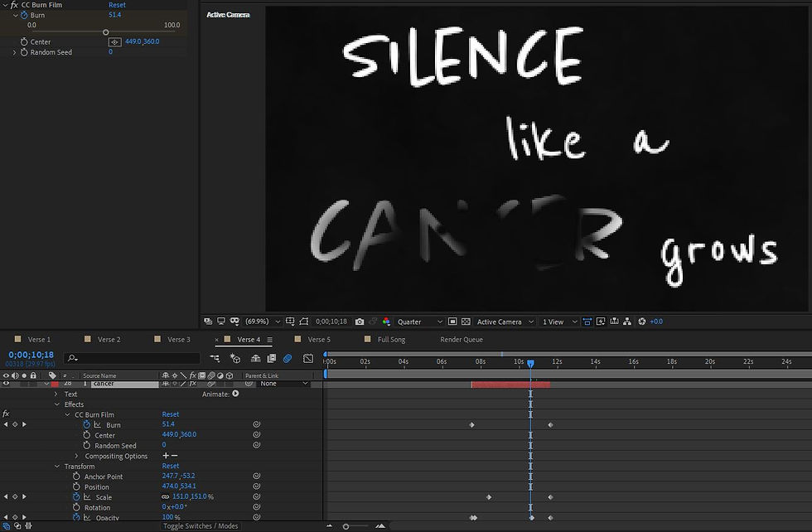Expand Random Seed in Effect Controls

pos(14,52)
